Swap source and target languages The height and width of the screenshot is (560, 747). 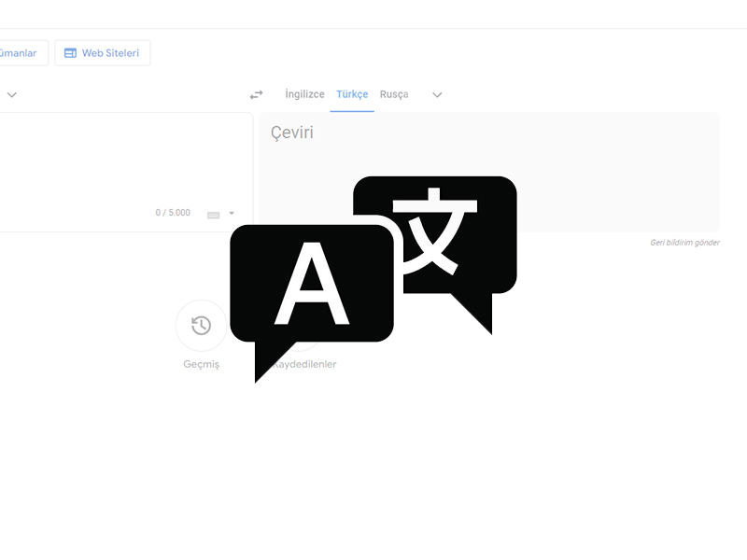[x=256, y=95]
